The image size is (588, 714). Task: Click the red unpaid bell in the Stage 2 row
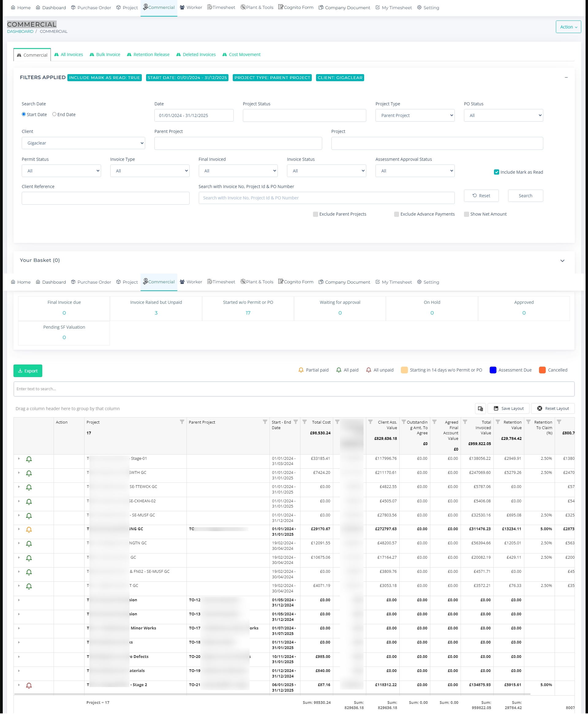29,686
